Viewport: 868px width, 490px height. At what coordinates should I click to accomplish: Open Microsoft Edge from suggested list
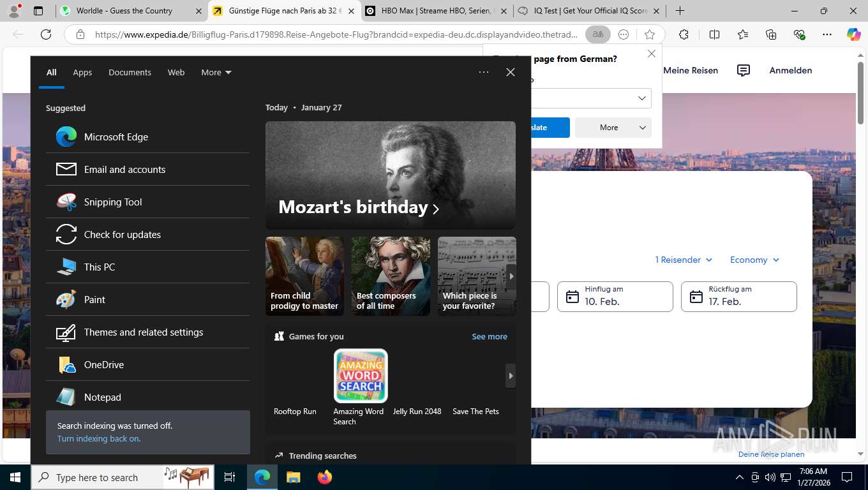147,137
